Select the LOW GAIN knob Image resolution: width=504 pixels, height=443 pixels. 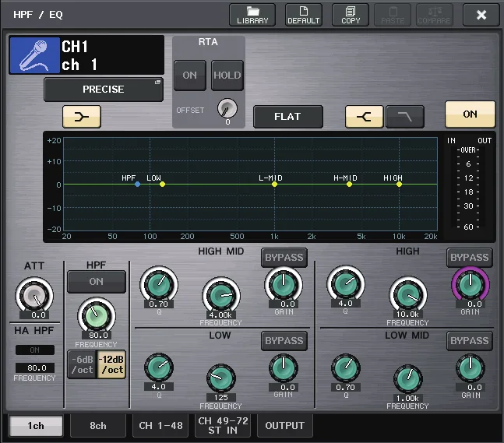pos(284,368)
